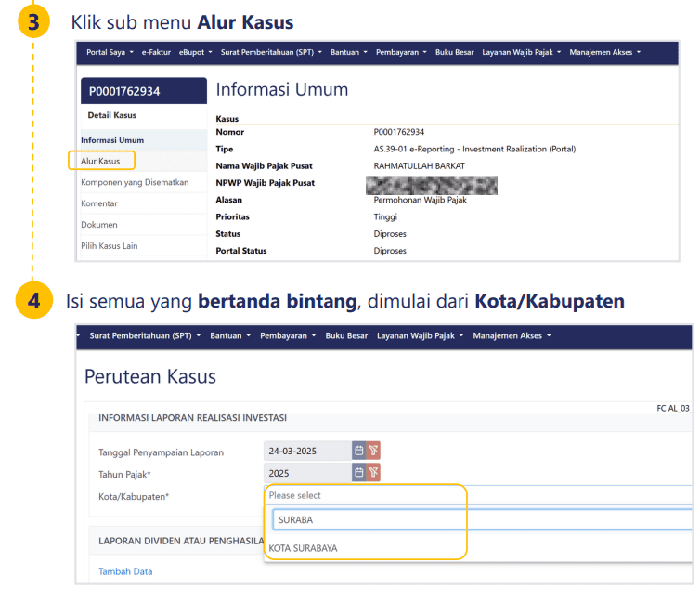The height and width of the screenshot is (589, 700).
Task: Click Nomor value P0001762934
Action: 398,132
